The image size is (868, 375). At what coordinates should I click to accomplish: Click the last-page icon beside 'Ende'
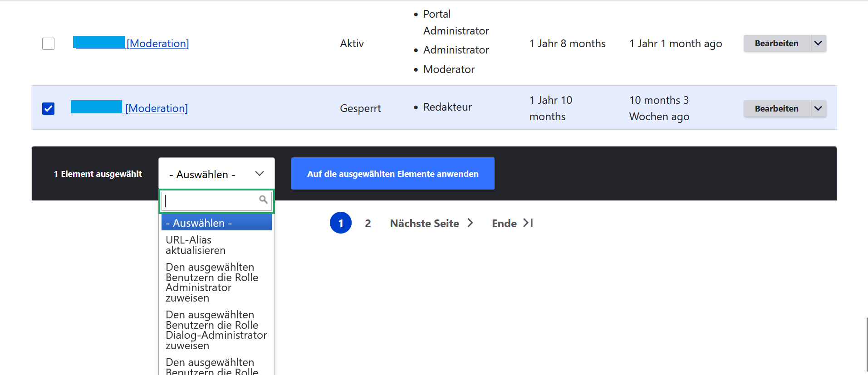click(x=528, y=223)
